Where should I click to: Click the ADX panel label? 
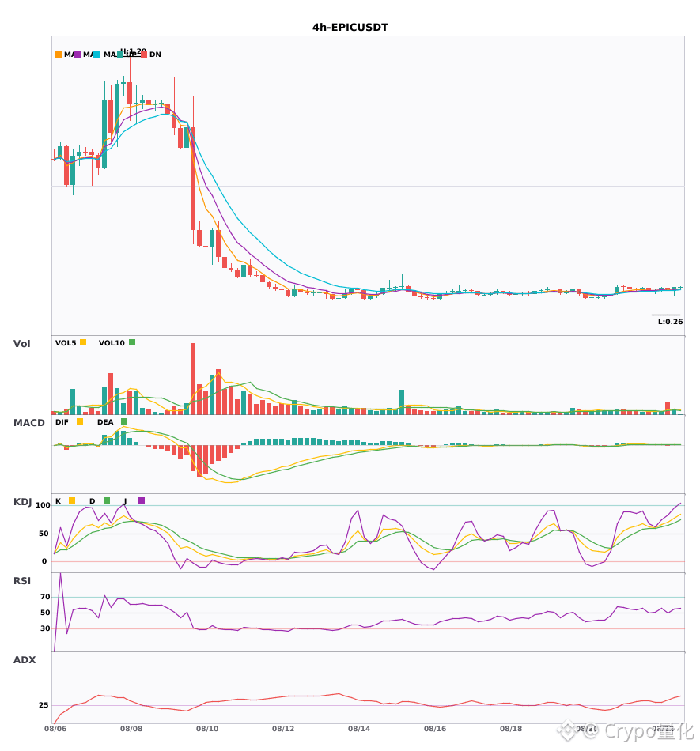pos(25,660)
